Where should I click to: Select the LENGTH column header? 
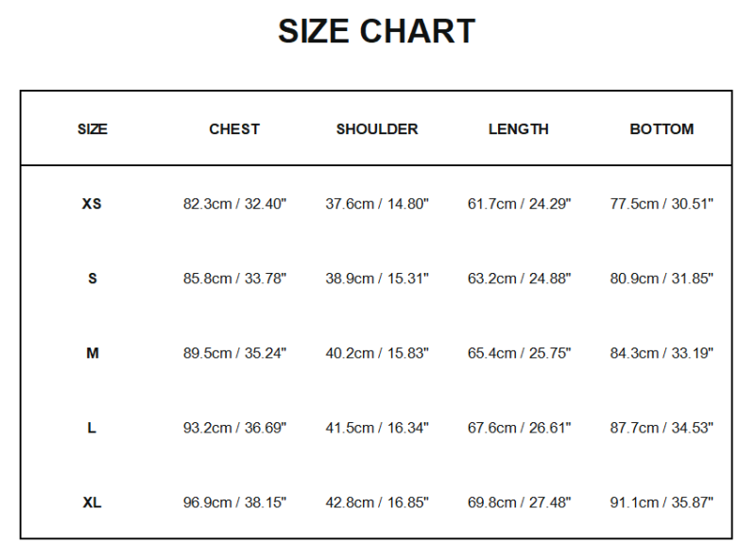pyautogui.click(x=519, y=129)
